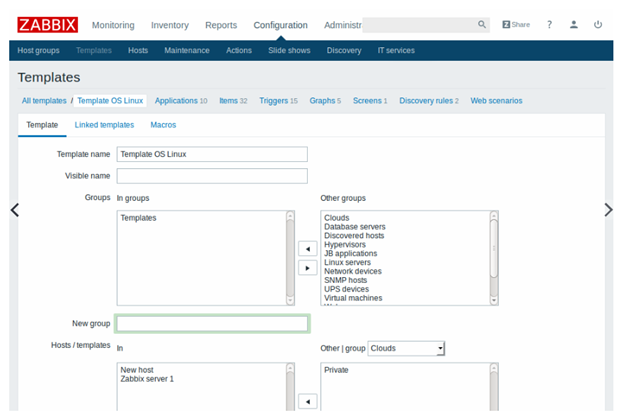Switch to the Linked templates tab
This screenshot has height=420, width=624.
pyautogui.click(x=104, y=125)
